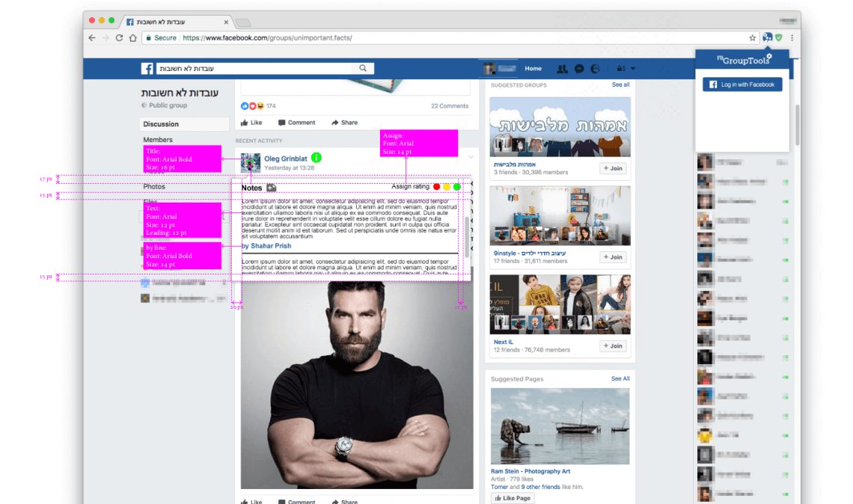Open the 9 other friends link
Viewport: 853px width, 504px height.
coord(541,487)
